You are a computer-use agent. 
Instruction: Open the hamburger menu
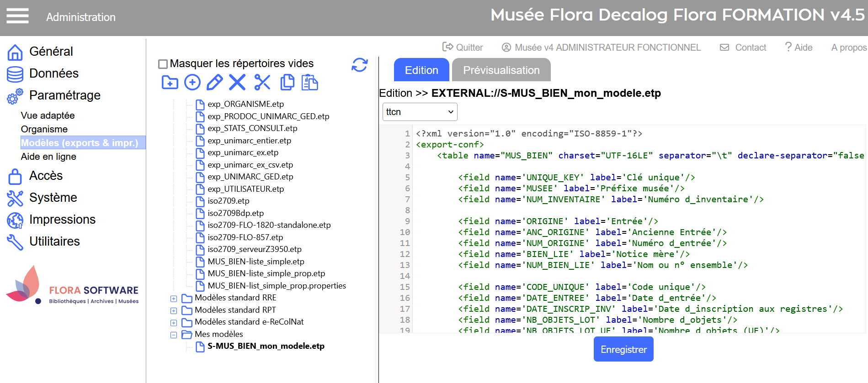pos(17,16)
